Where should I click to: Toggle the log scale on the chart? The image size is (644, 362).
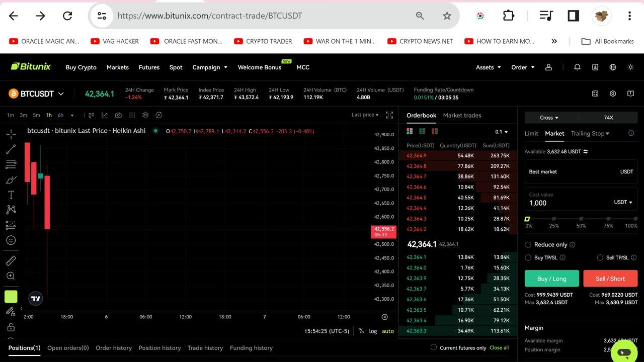coord(373,331)
